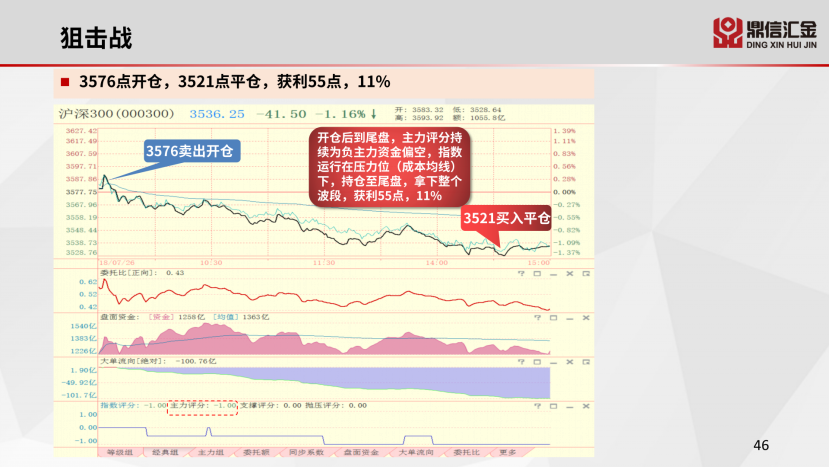
Task: Switch to the 同步系数 tab
Action: tap(303, 452)
